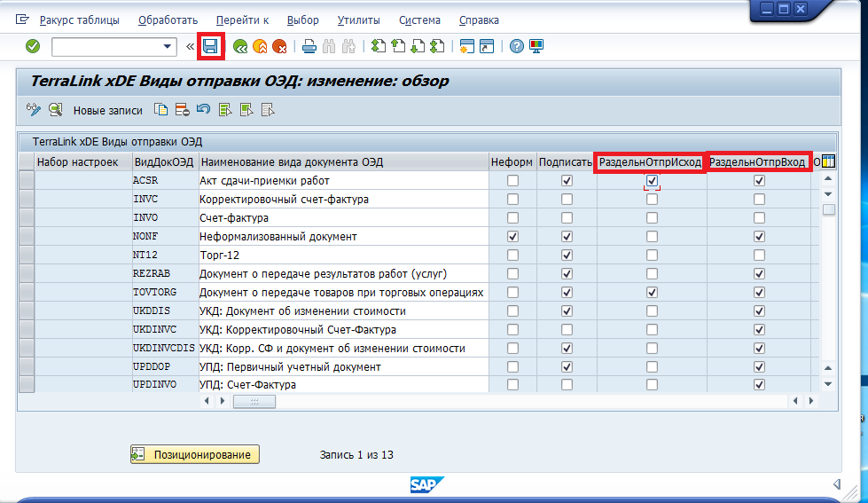
Task: Click the Print icon in toolbar
Action: point(309,46)
